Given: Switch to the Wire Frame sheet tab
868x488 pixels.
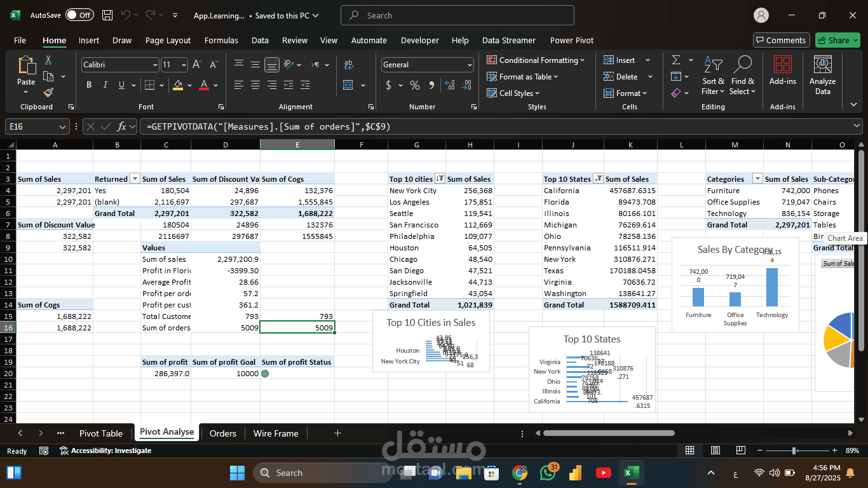Looking at the screenshot, I should click(x=276, y=433).
